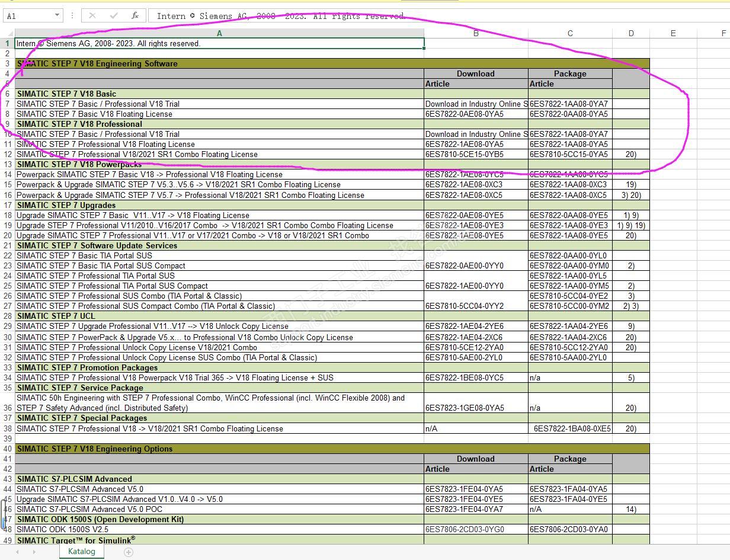Select 'SIMATIC STEP 7 V18 Professional' section cell
The width and height of the screenshot is (730, 560).
coord(219,124)
